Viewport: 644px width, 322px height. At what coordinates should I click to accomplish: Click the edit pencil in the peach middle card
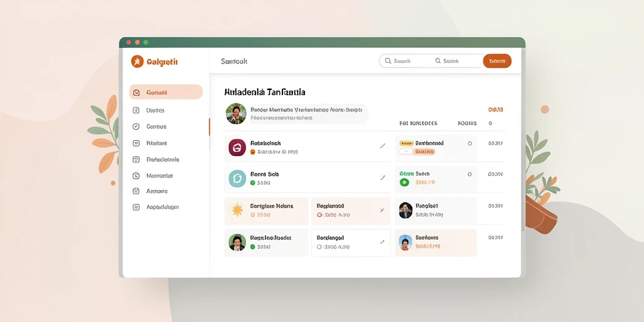click(382, 210)
